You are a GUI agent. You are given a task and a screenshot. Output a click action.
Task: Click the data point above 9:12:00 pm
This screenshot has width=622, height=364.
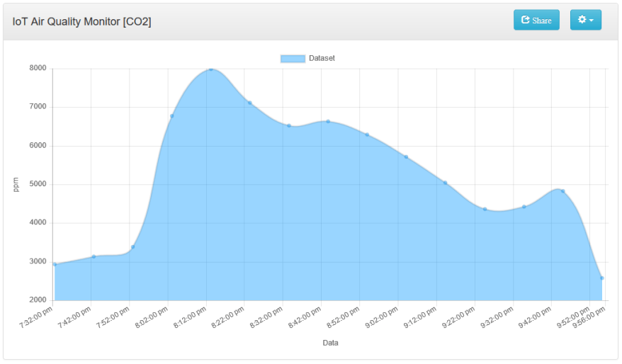click(x=446, y=183)
